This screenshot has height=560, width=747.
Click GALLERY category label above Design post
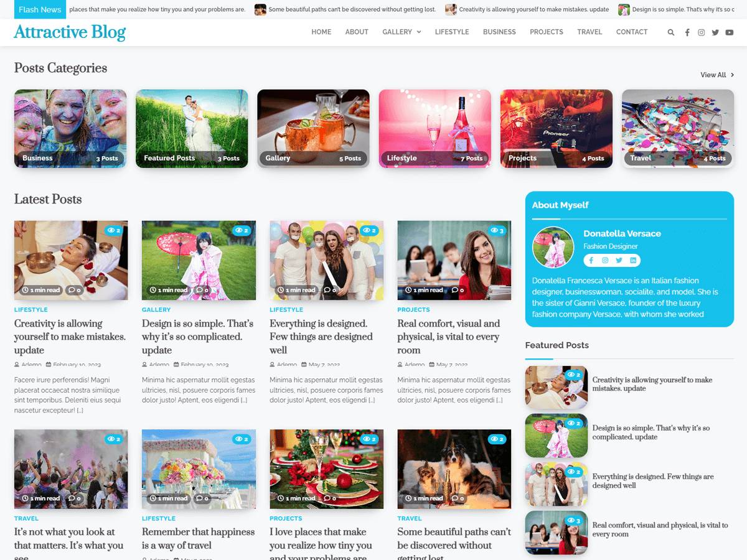tap(156, 309)
